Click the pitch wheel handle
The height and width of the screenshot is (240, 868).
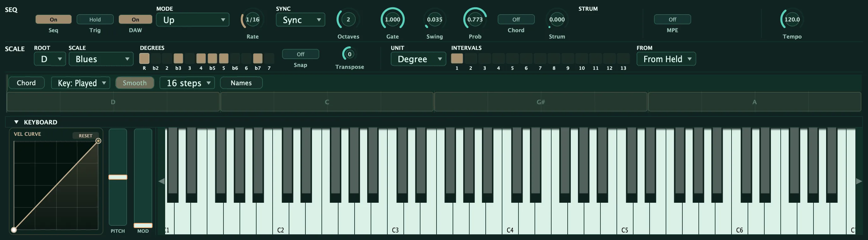click(118, 177)
